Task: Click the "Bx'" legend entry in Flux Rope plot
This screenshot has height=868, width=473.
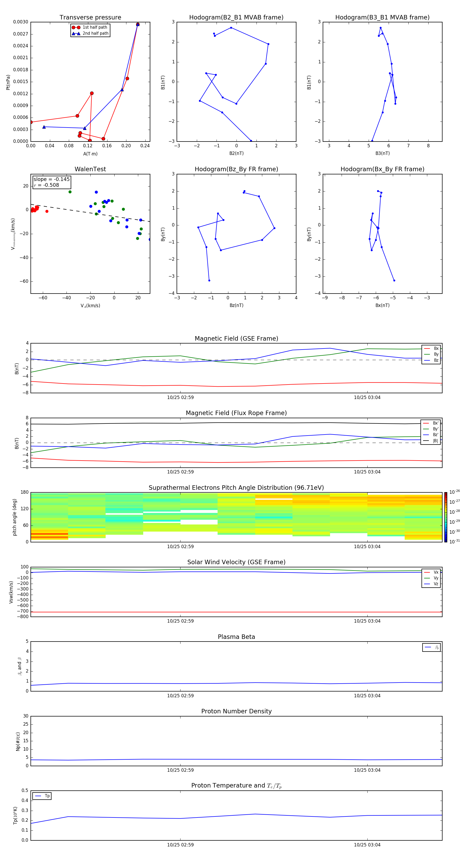Action: click(x=431, y=423)
